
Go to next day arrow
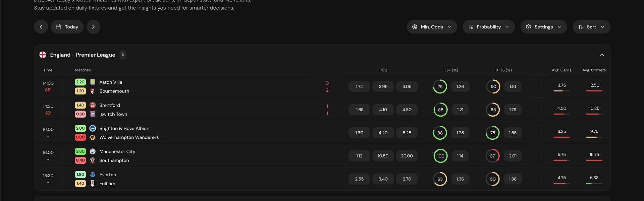click(x=94, y=27)
